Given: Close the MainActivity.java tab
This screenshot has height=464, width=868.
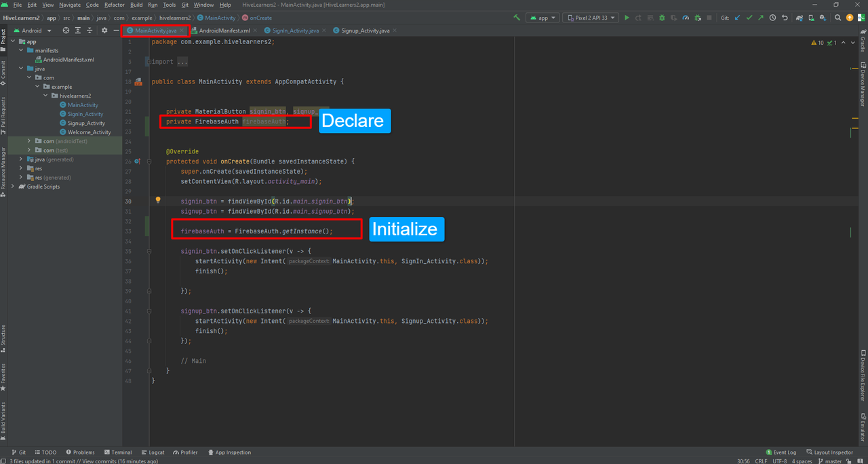Looking at the screenshot, I should pos(182,31).
